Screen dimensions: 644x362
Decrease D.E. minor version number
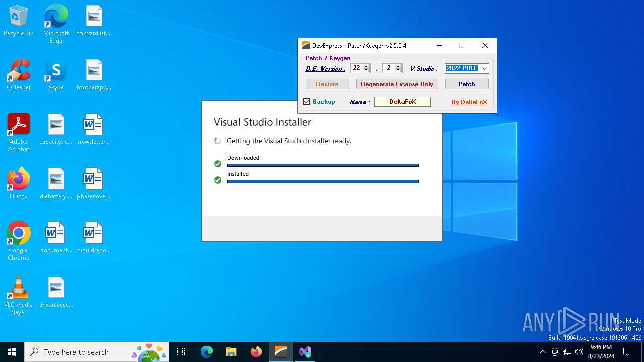[398, 70]
